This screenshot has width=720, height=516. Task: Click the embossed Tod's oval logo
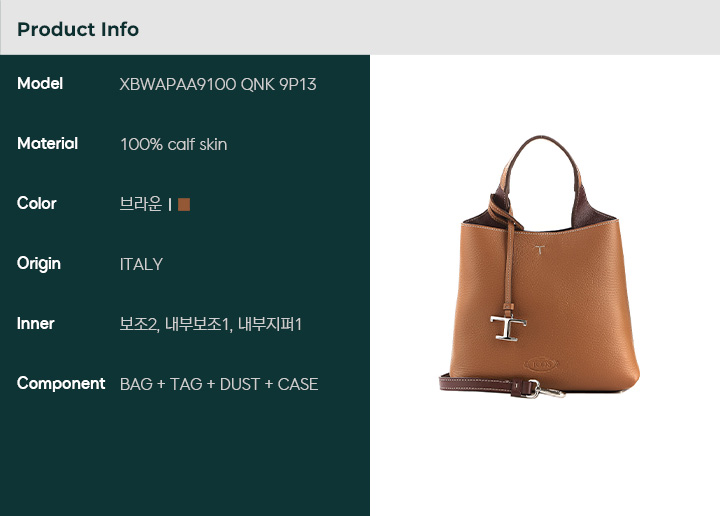[541, 365]
